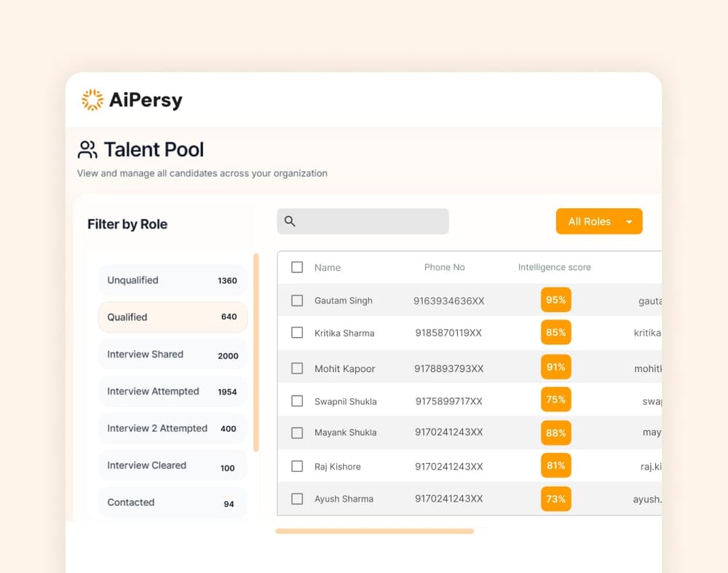The width and height of the screenshot is (728, 573).
Task: Open the All Roles dropdown
Action: click(590, 221)
